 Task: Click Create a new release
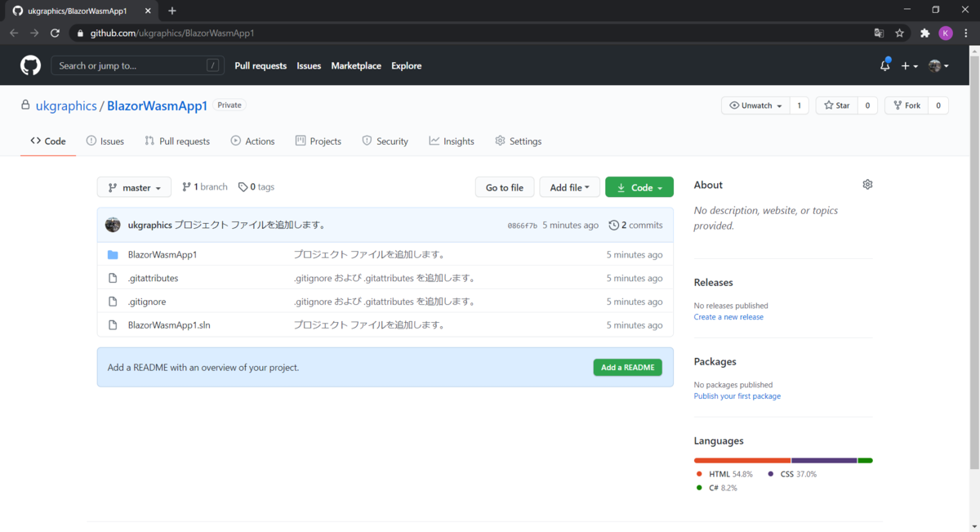pyautogui.click(x=728, y=317)
